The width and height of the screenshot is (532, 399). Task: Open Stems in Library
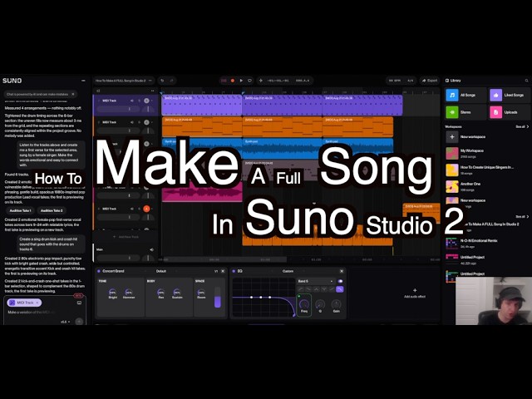tap(465, 112)
